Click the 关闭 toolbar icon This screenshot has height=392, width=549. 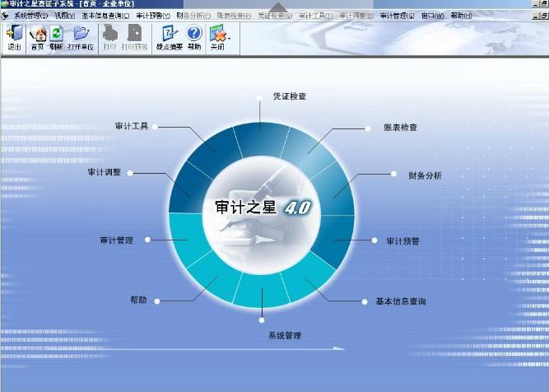[216, 38]
